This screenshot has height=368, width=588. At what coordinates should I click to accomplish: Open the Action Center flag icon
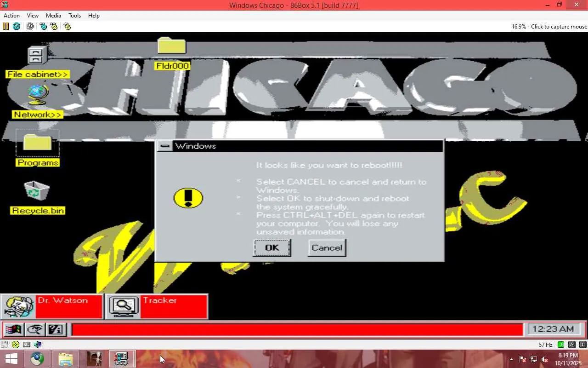[x=523, y=359]
